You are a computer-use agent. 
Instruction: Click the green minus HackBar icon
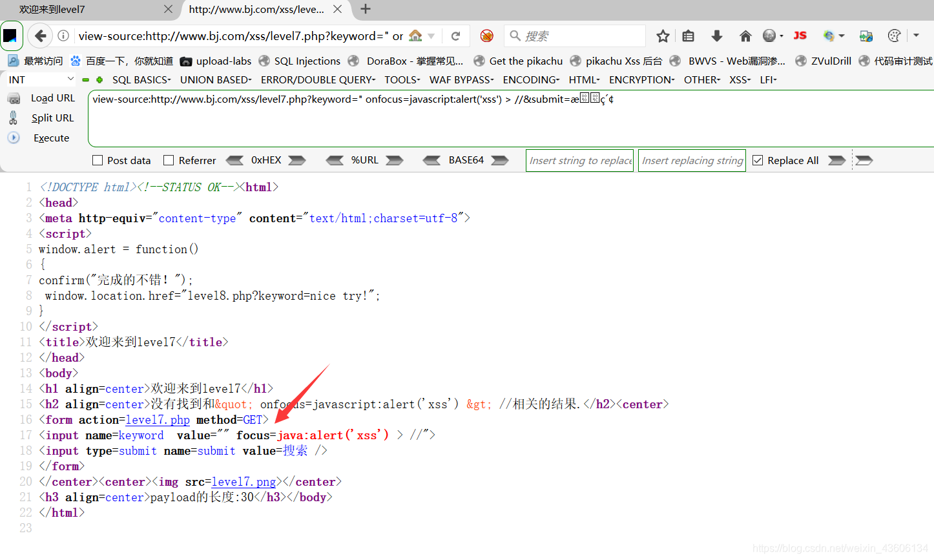85,80
